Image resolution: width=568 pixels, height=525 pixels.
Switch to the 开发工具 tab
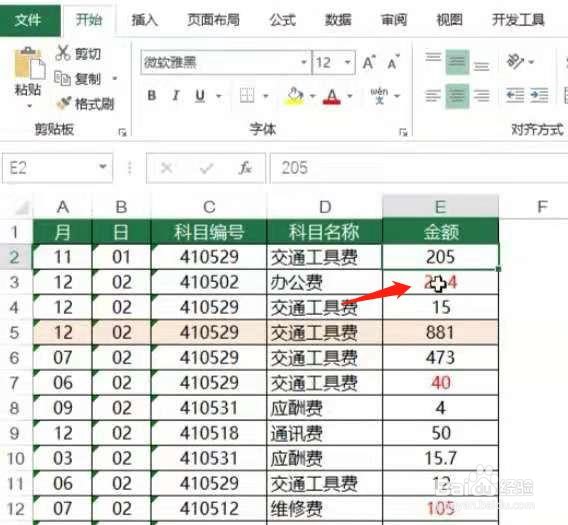pos(518,20)
